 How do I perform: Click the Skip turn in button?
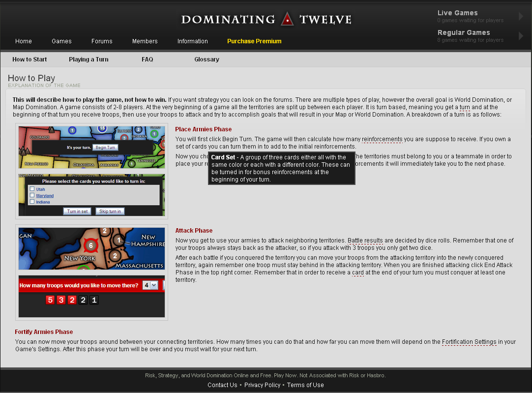tap(110, 211)
